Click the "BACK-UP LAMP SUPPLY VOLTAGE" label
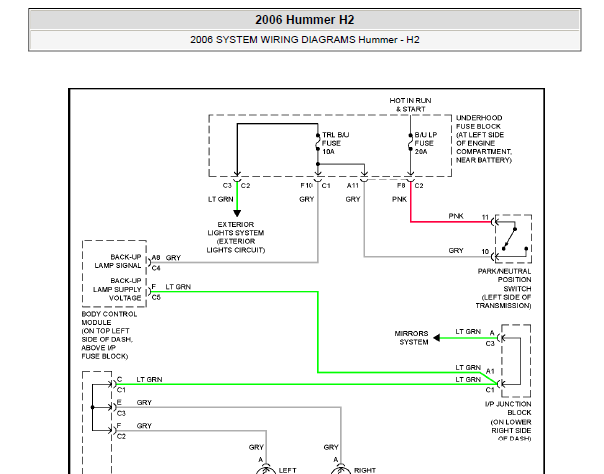604x474 pixels. pyautogui.click(x=117, y=289)
